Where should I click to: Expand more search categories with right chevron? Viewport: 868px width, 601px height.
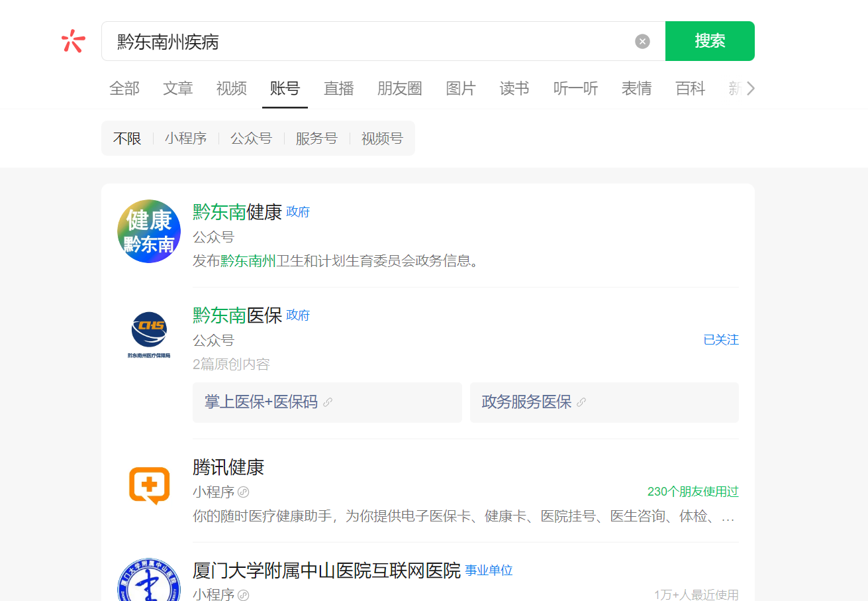(x=750, y=89)
